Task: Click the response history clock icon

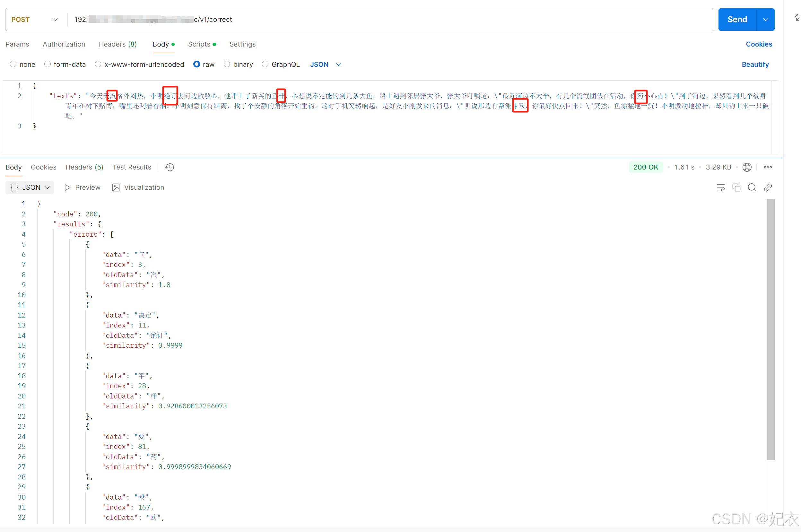Action: click(169, 167)
